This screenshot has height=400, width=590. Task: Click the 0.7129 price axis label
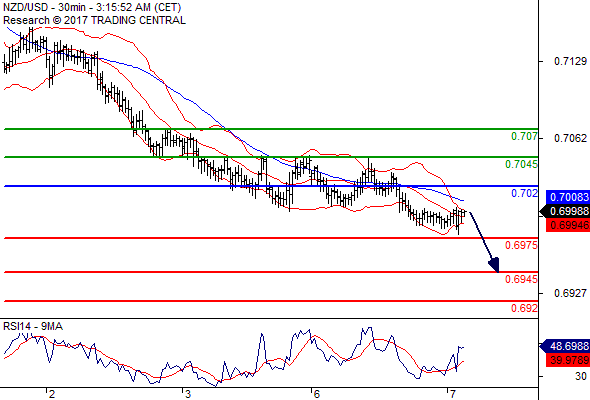[570, 61]
